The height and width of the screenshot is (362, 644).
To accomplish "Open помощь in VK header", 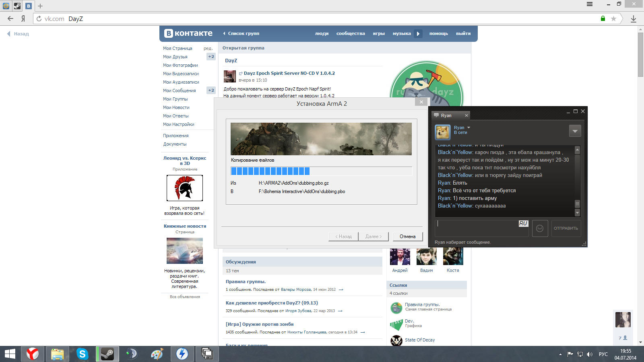I will [438, 33].
